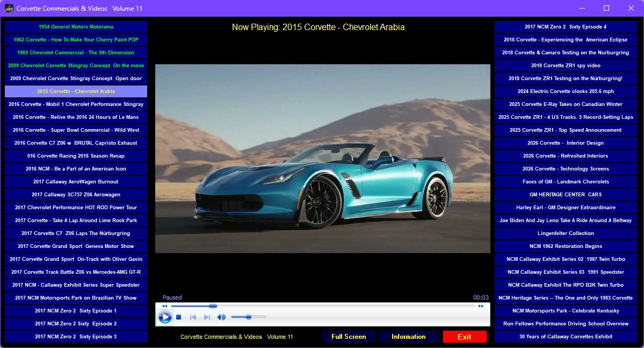Click the app icon in title bar
Screen dimensions: 644x348
(9, 8)
